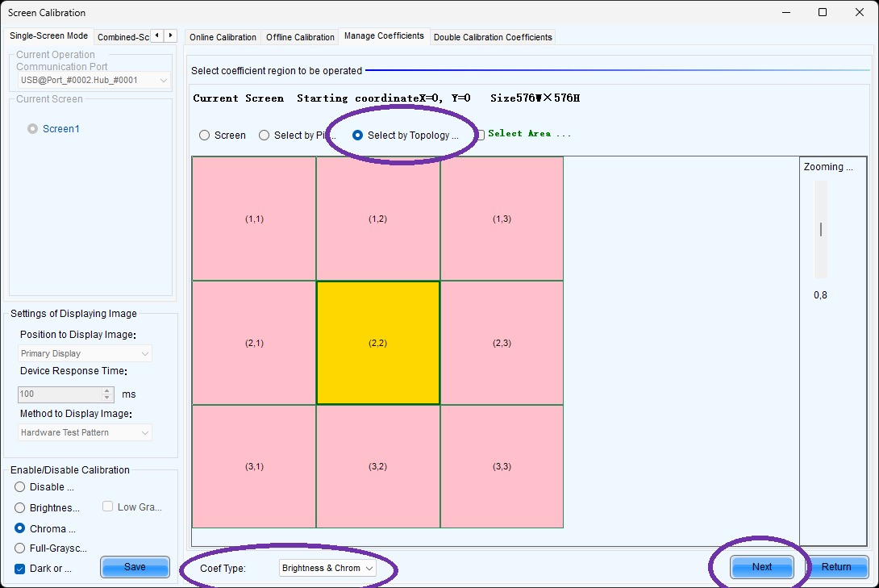The image size is (879, 588).
Task: Open the Coef Type dropdown
Action: click(328, 568)
